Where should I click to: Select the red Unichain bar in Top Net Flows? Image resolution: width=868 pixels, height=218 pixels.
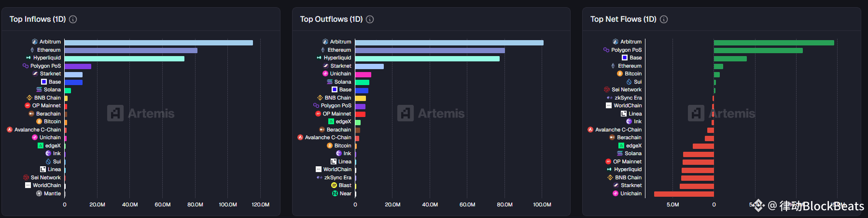pos(684,194)
